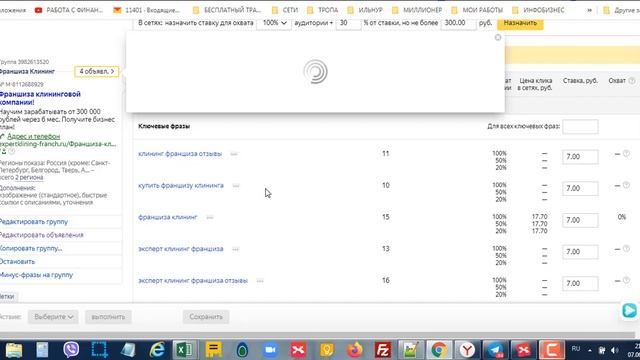
Task: Click the yellow 'Назначить' button
Action: [520, 23]
